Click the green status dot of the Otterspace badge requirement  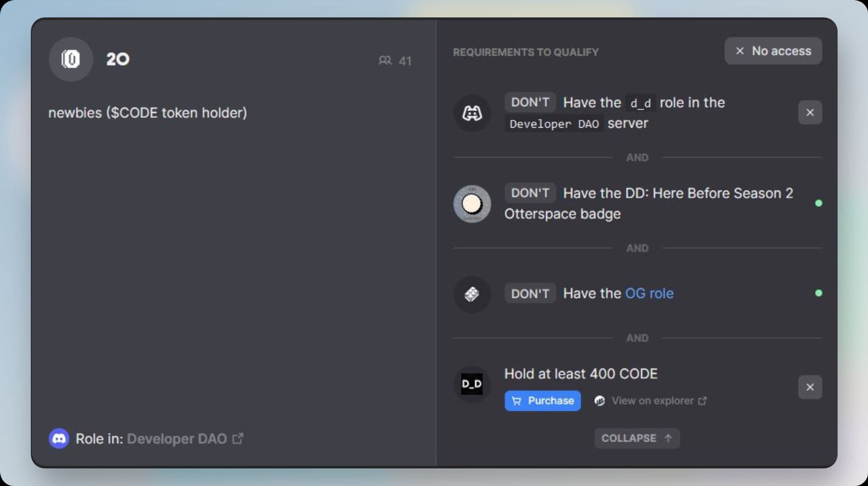[819, 203]
